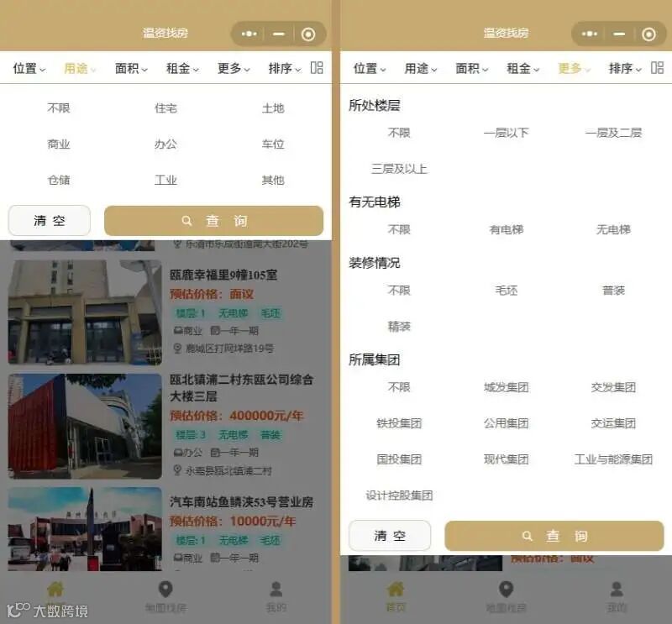This screenshot has height=624, width=672.
Task: Tap profile icon in left bottom bar
Action: click(276, 590)
